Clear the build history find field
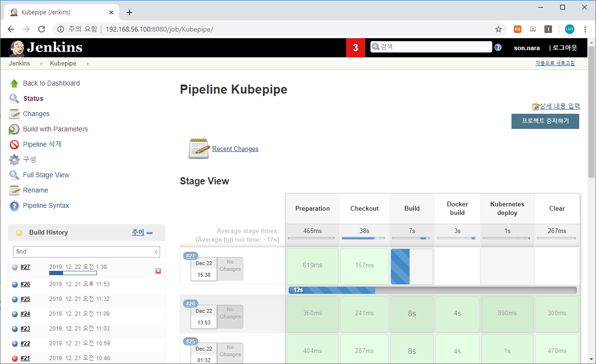 (x=155, y=252)
